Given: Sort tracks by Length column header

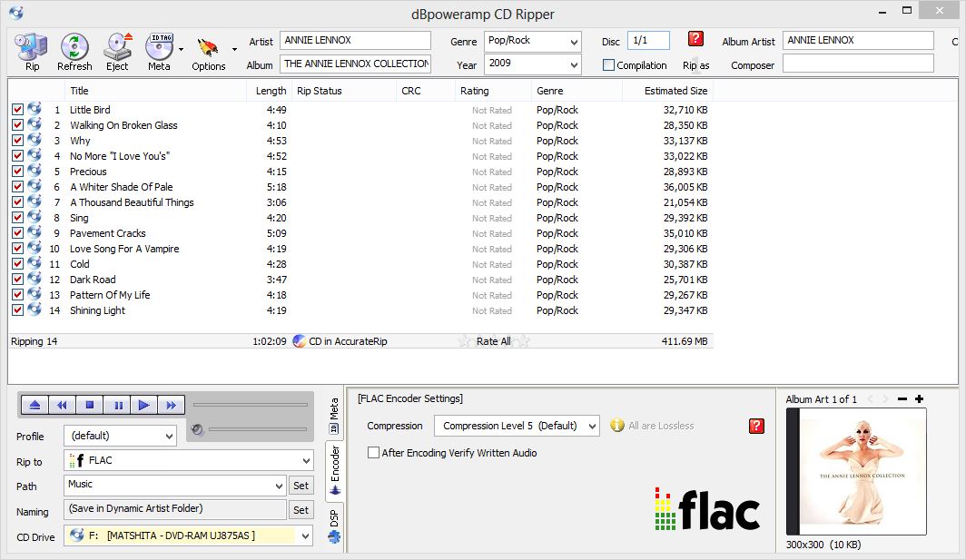Looking at the screenshot, I should pos(271,91).
